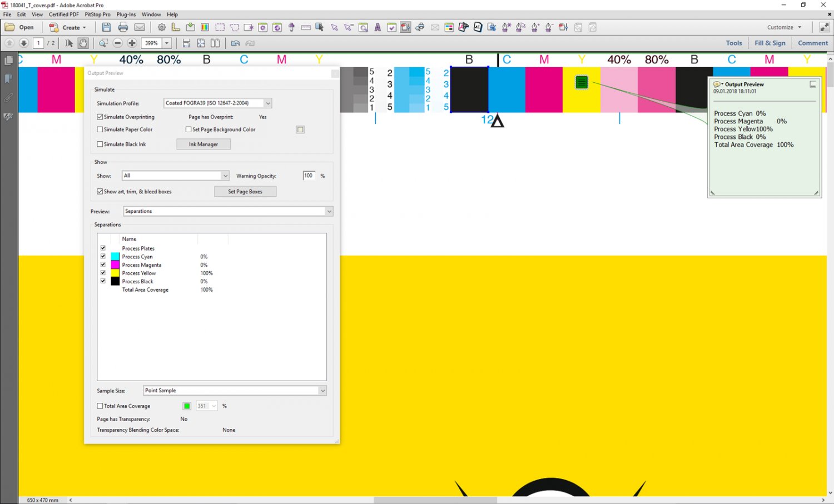The height and width of the screenshot is (504, 834).
Task: Open the Show dropdown set to All
Action: click(176, 176)
